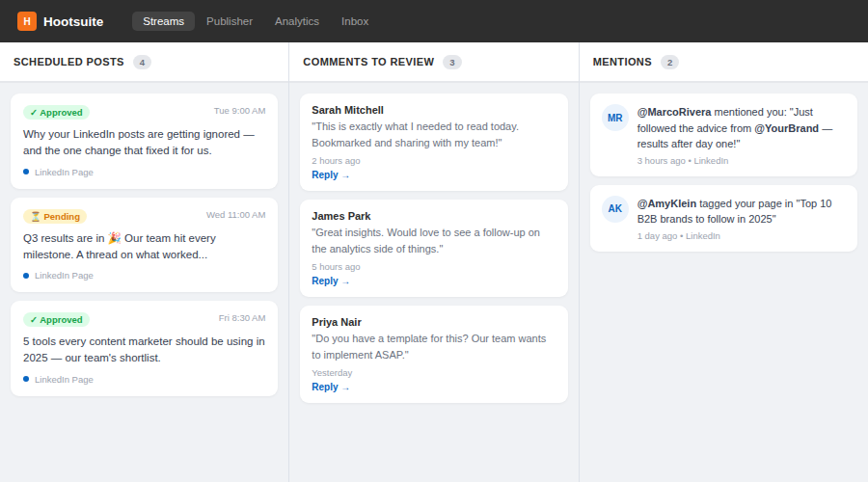Click the orange Hootsuite logo icon
868x482 pixels.
(x=27, y=21)
